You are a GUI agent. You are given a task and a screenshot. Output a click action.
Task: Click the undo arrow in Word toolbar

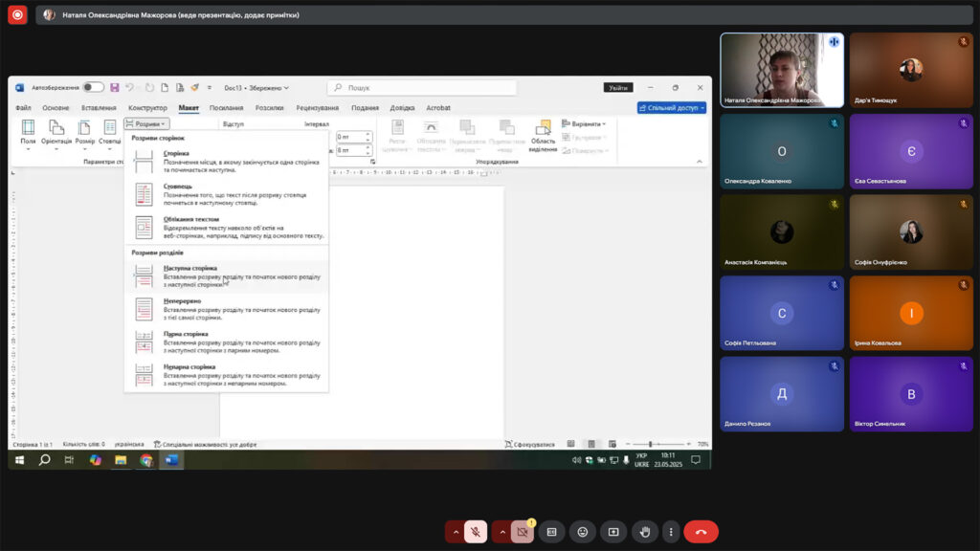(x=129, y=87)
